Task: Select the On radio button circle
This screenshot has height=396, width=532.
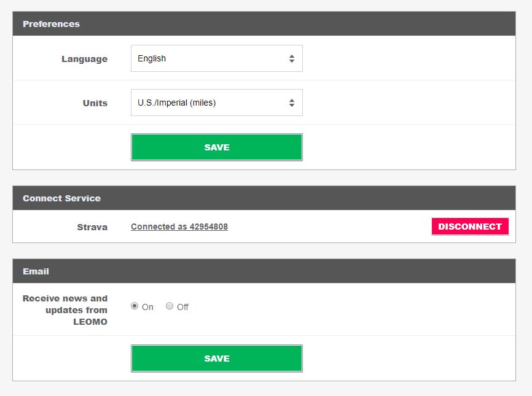Action: click(x=135, y=306)
